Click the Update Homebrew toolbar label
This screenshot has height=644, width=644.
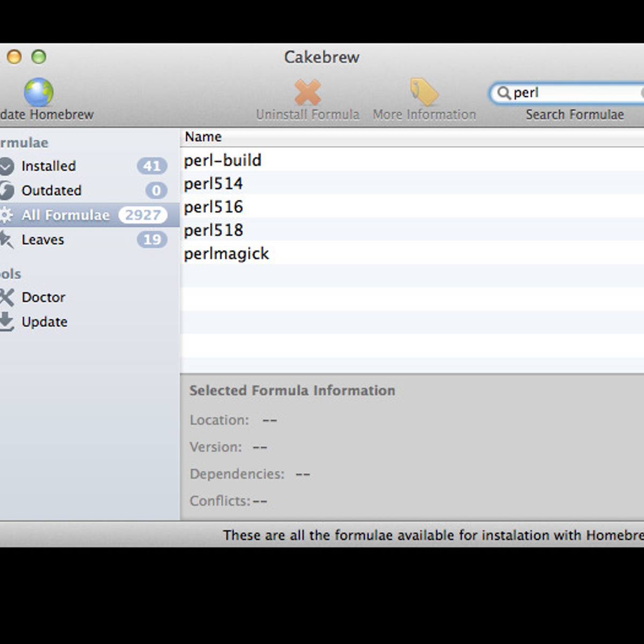coord(47,114)
